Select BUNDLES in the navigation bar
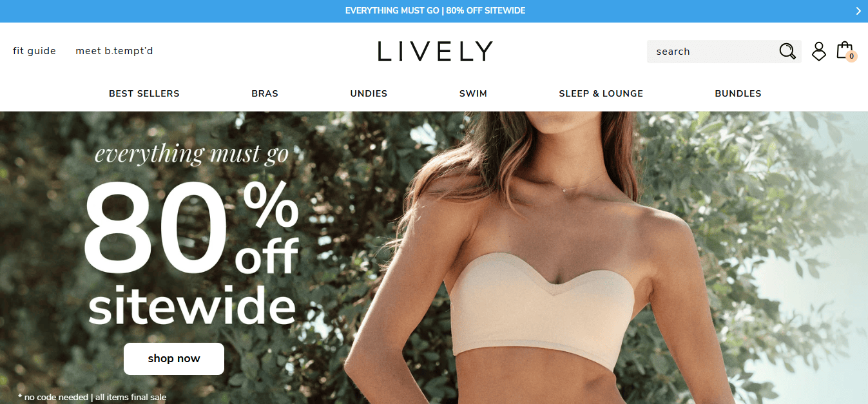The image size is (868, 404). click(x=738, y=93)
